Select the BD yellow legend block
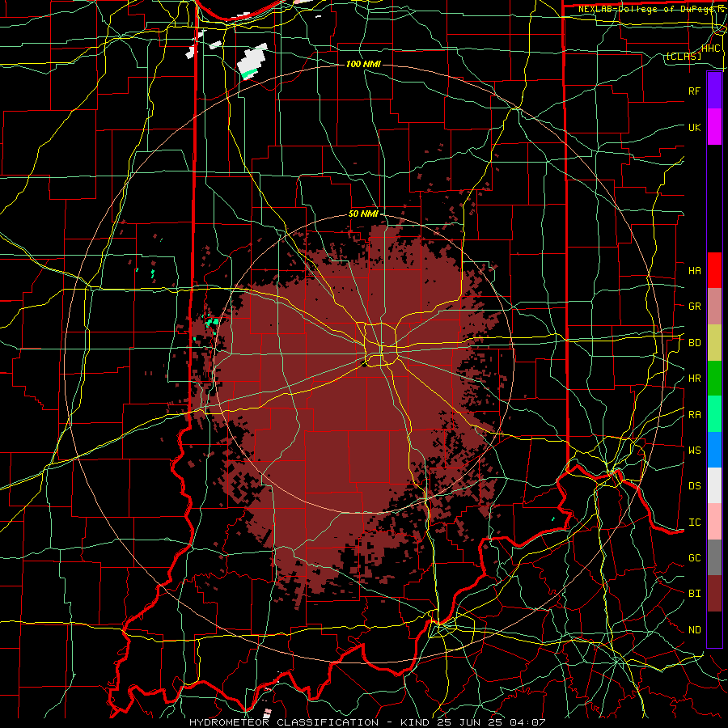 (x=714, y=342)
